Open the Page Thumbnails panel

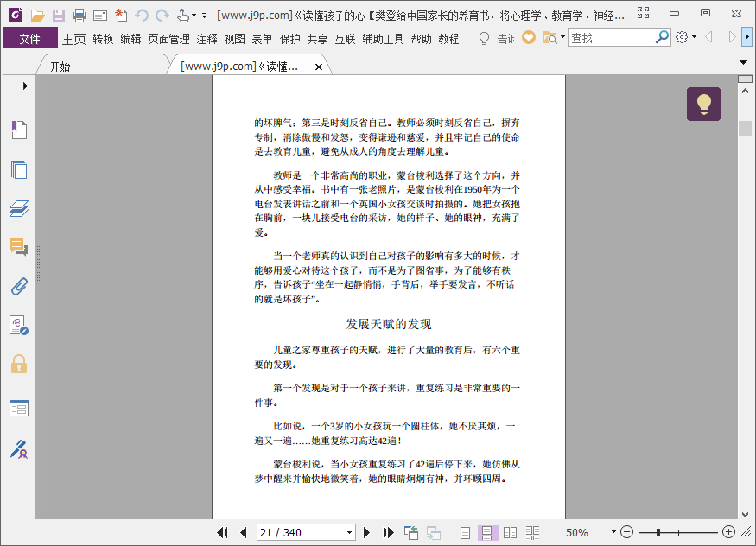tap(19, 169)
